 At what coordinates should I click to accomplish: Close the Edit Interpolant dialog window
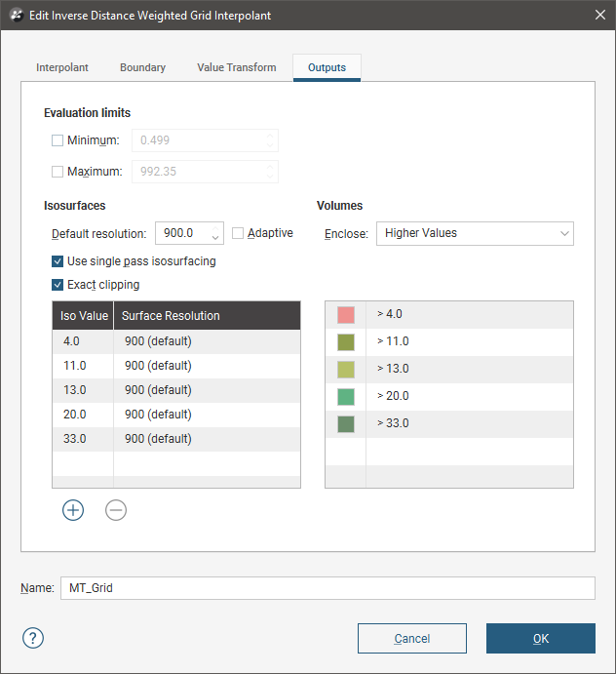[x=598, y=16]
